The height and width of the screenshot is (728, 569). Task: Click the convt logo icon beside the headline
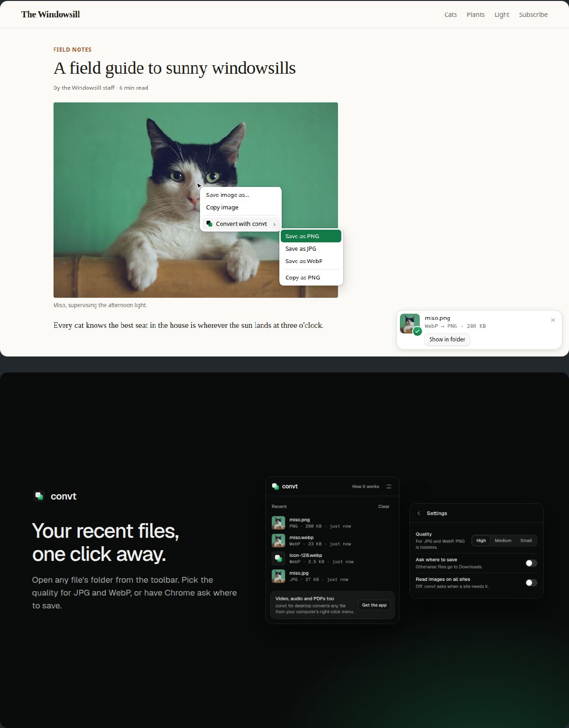[39, 496]
